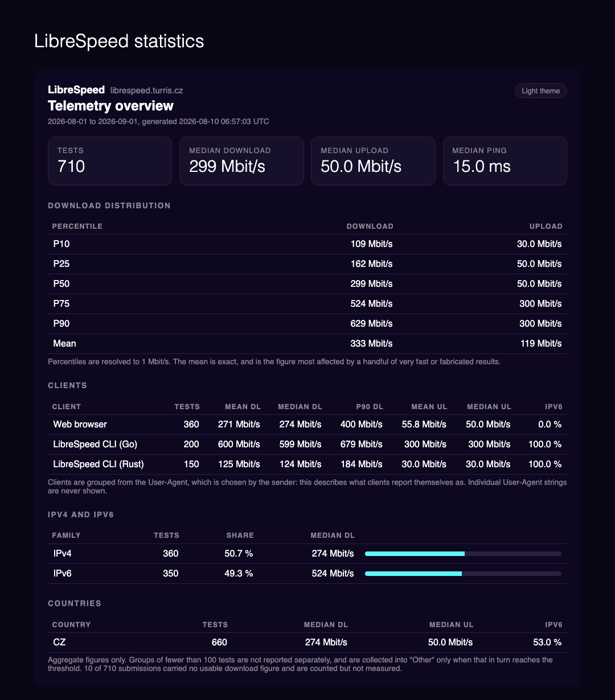
Task: Click the Clients section heading
Action: (67, 386)
